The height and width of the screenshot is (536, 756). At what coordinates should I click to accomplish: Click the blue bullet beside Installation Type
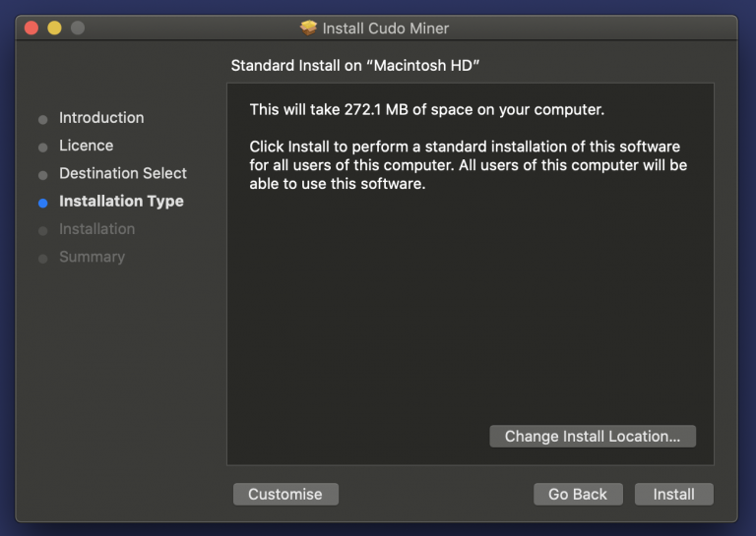pyautogui.click(x=42, y=203)
